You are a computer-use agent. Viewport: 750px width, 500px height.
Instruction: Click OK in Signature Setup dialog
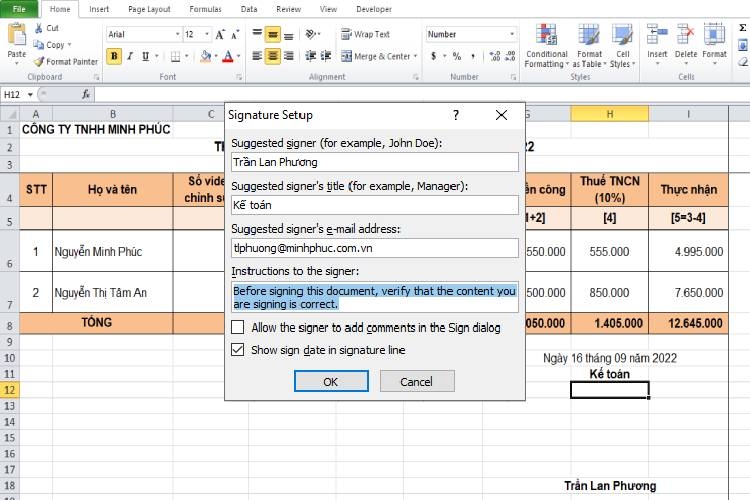pos(331,381)
